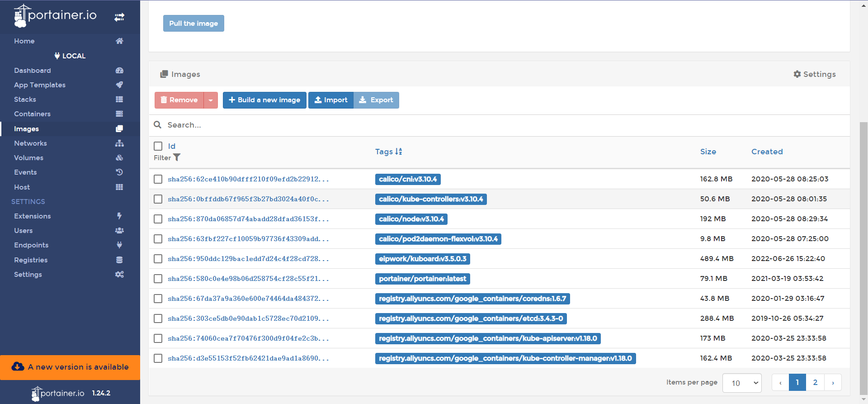This screenshot has width=868, height=404.
Task: Click the Id column filter funnel icon
Action: (177, 157)
